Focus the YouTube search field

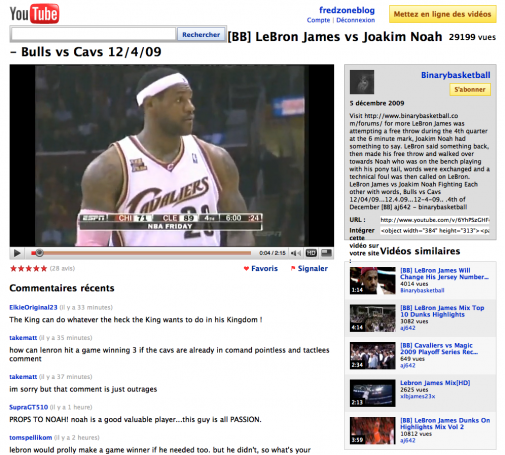pyautogui.click(x=94, y=34)
